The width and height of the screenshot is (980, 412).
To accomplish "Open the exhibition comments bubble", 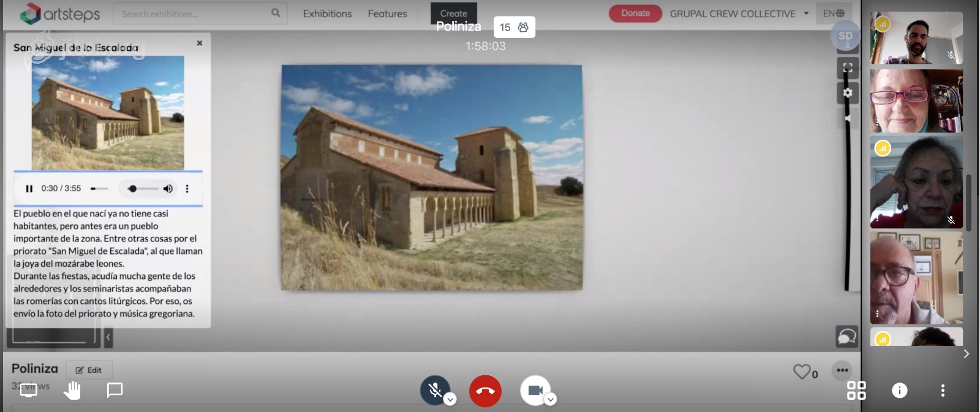I will coord(846,337).
